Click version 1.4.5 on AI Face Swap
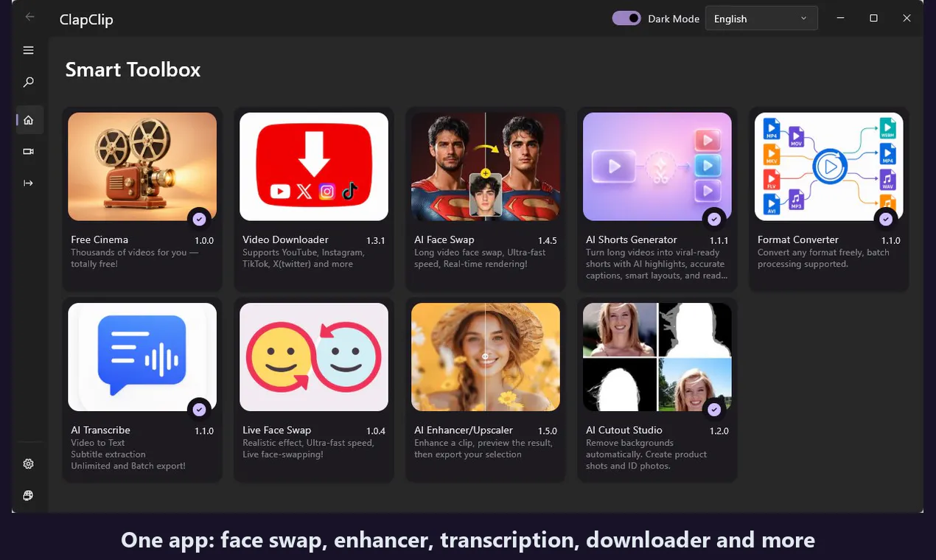 [x=548, y=241]
